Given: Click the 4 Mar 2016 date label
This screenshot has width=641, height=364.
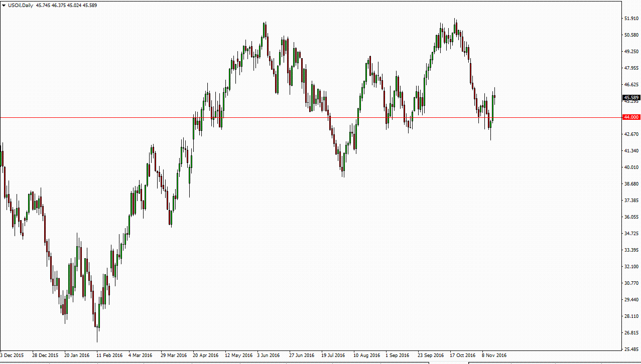Looking at the screenshot, I should pos(141,355).
